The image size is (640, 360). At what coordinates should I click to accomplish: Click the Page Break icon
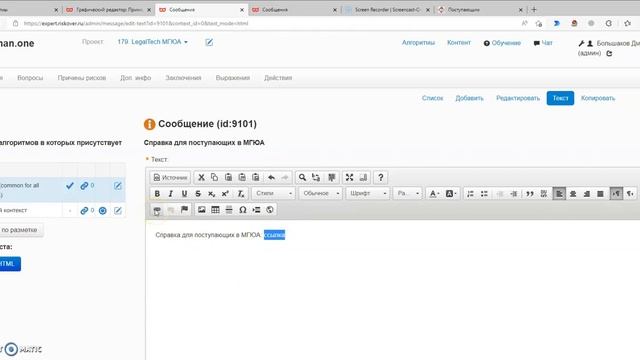[256, 210]
